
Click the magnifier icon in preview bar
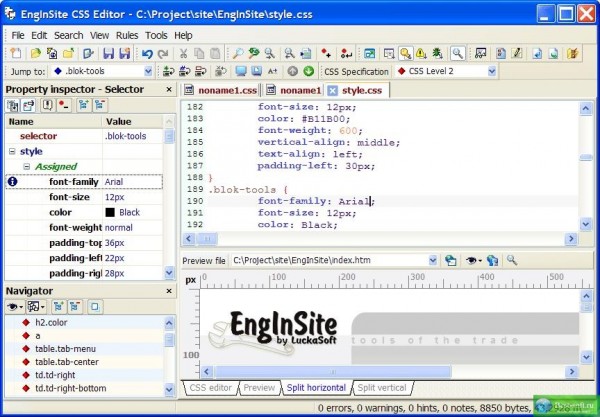[x=511, y=260]
